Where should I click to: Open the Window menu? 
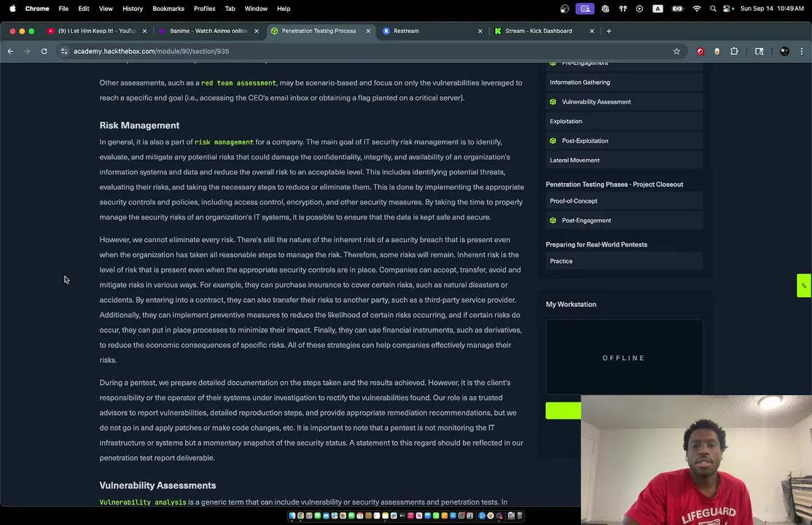256,8
